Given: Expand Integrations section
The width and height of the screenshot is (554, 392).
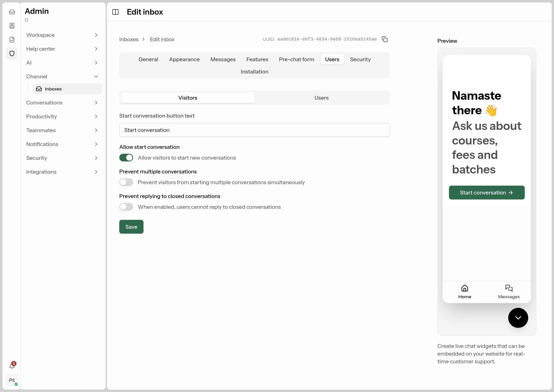Looking at the screenshot, I should pyautogui.click(x=62, y=172).
